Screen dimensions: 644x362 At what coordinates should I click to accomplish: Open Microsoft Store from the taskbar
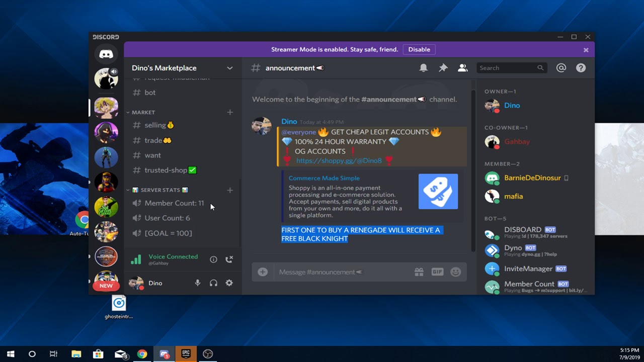98,354
